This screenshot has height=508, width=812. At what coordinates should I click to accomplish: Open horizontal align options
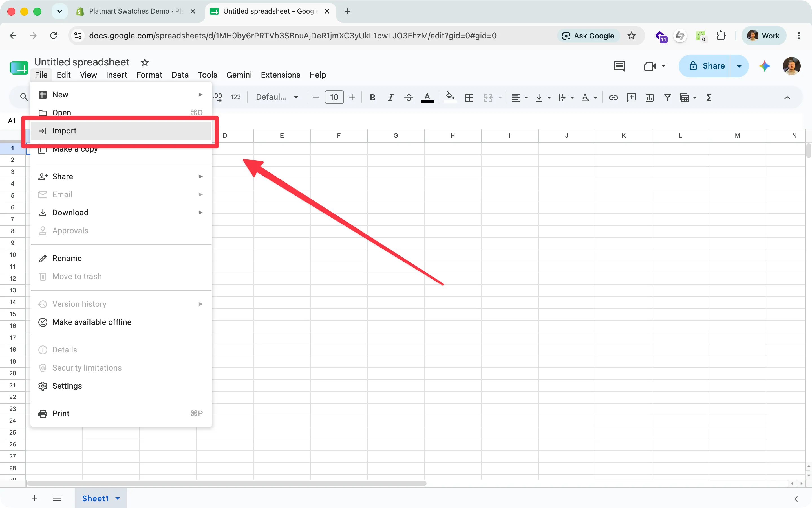[x=519, y=97]
